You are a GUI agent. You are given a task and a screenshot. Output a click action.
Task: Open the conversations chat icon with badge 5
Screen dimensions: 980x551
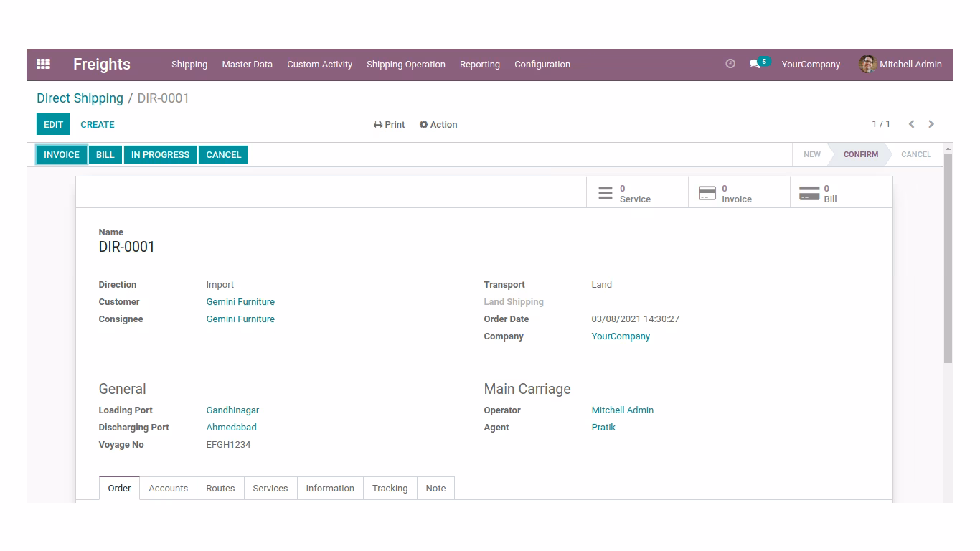(x=758, y=63)
